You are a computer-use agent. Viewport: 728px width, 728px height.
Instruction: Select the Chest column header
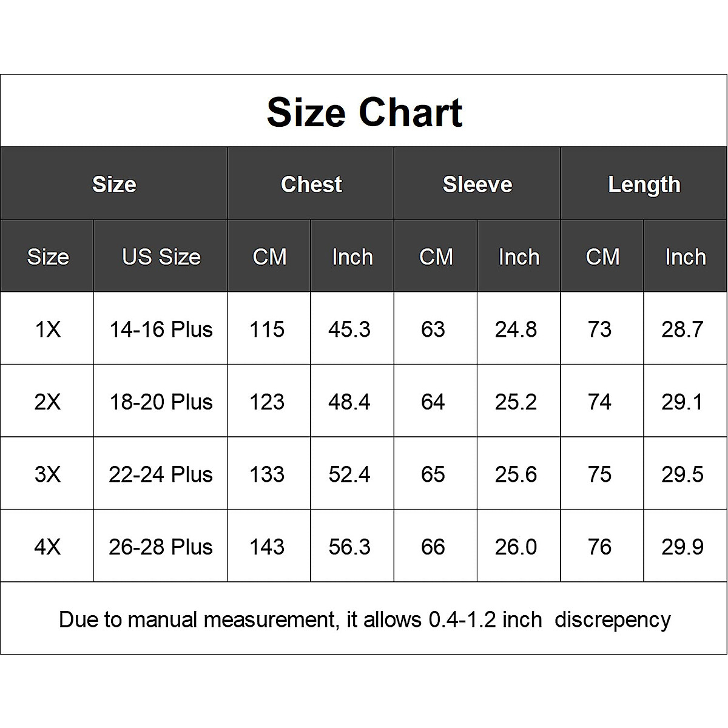311,184
